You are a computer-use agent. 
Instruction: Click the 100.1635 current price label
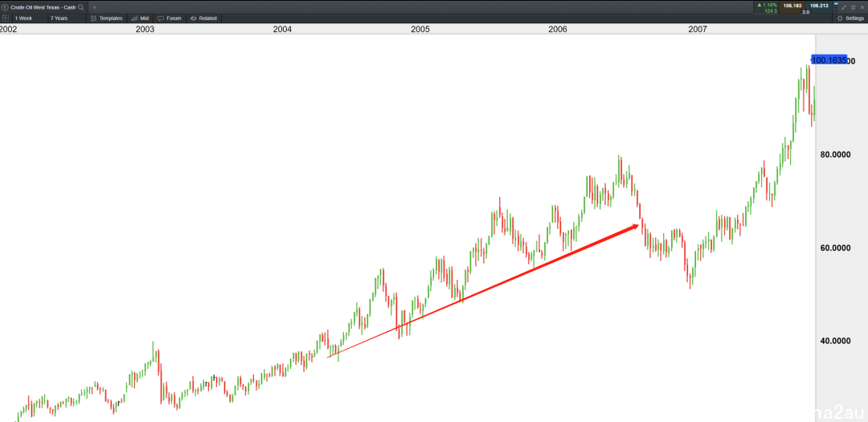click(829, 59)
